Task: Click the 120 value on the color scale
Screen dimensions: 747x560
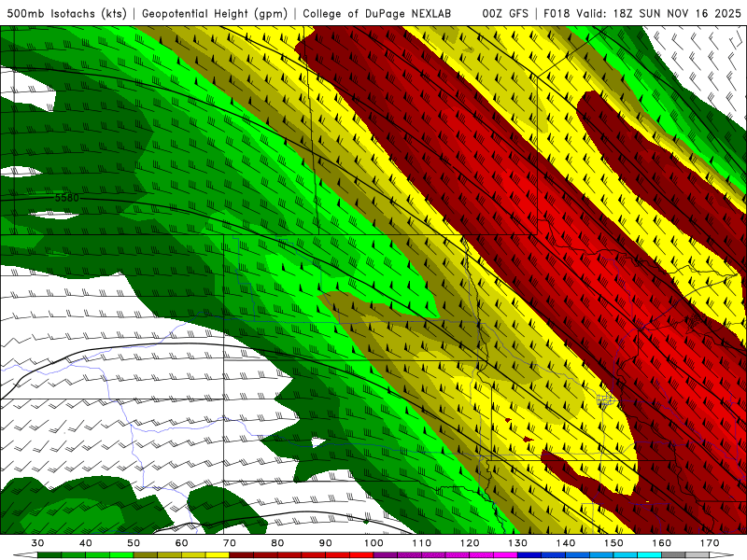Action: pos(470,543)
